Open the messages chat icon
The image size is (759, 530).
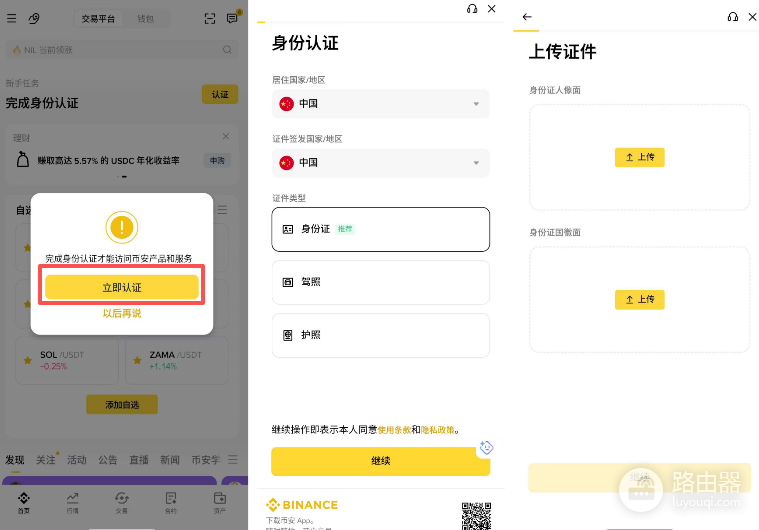pyautogui.click(x=232, y=18)
